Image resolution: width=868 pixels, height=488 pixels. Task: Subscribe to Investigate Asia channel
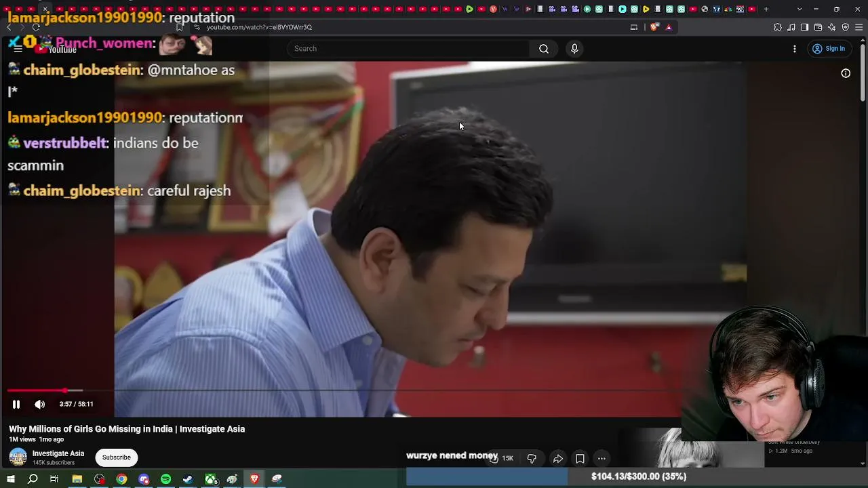[x=117, y=457]
